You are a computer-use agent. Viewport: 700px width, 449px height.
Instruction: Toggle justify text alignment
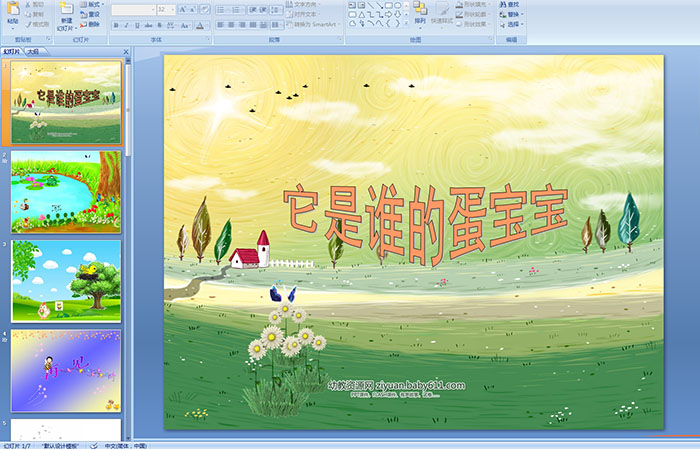tap(253, 25)
